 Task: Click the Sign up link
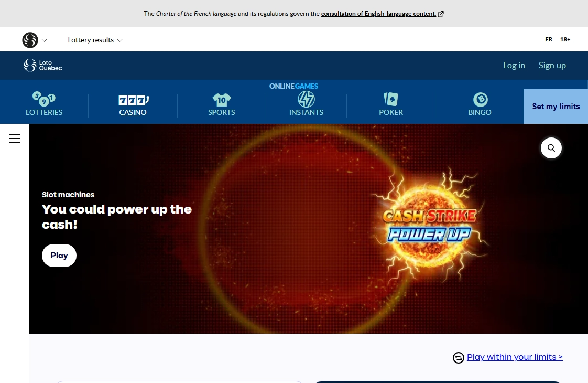(552, 66)
